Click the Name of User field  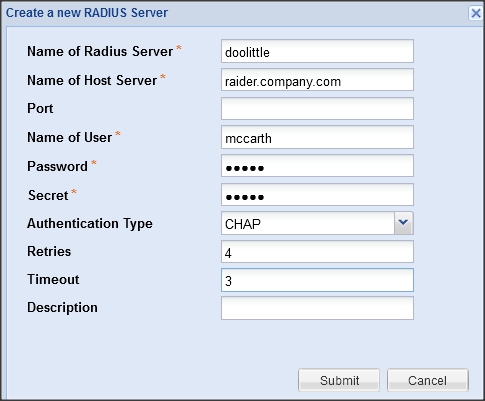click(317, 137)
